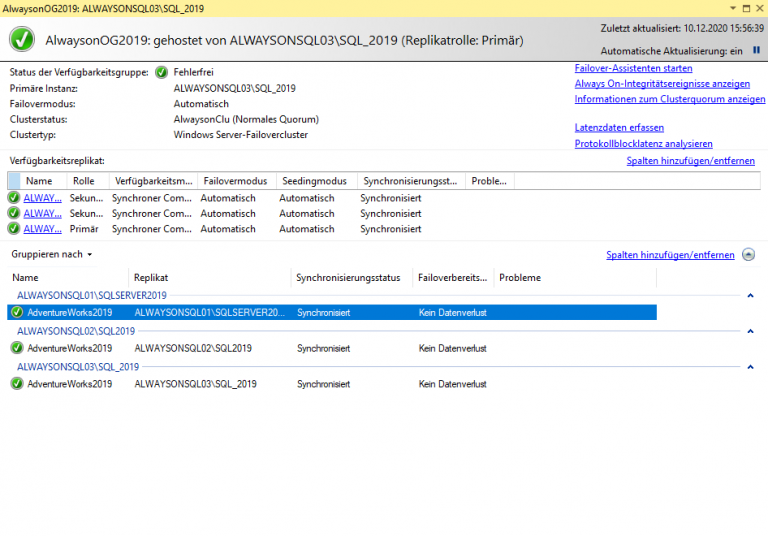
Task: Click Kein Datenverlust in ALWAYSONSQL03 row
Action: [x=453, y=384]
